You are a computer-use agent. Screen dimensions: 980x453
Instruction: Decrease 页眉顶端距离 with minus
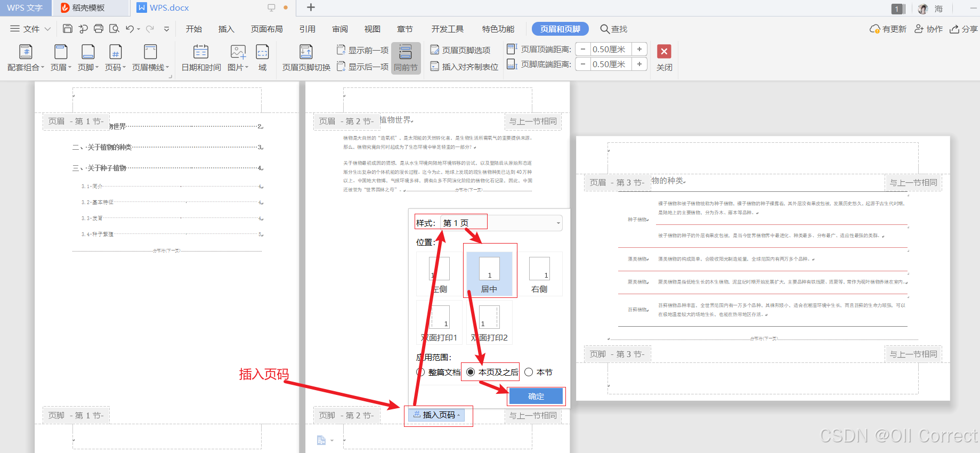tap(583, 49)
